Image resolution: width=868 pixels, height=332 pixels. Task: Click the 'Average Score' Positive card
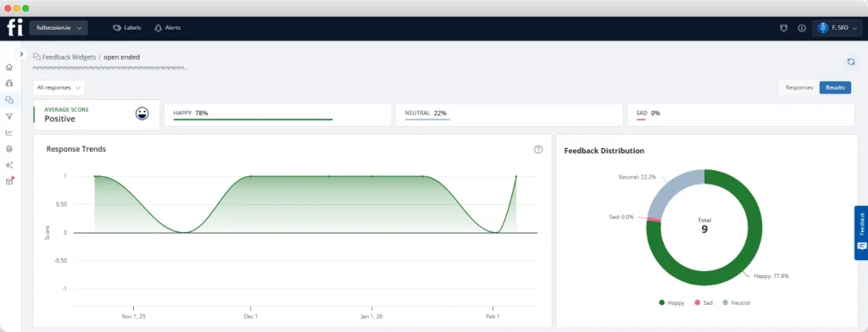(97, 114)
